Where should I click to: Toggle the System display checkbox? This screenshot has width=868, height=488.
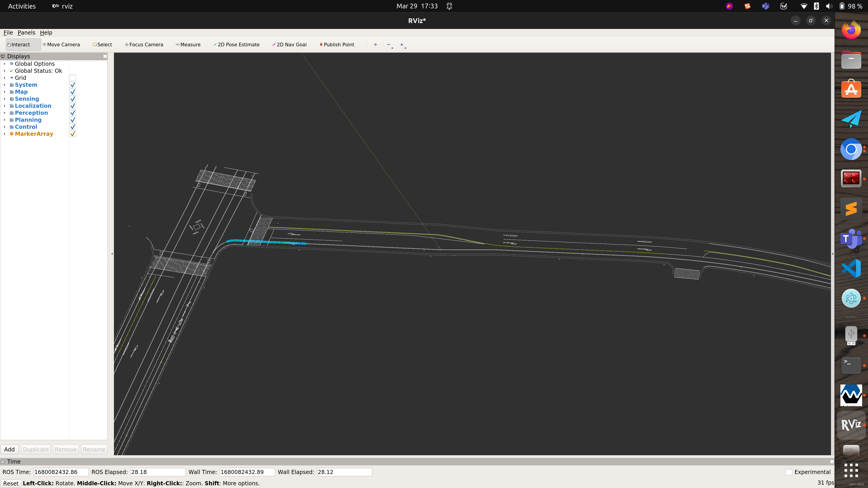[73, 85]
